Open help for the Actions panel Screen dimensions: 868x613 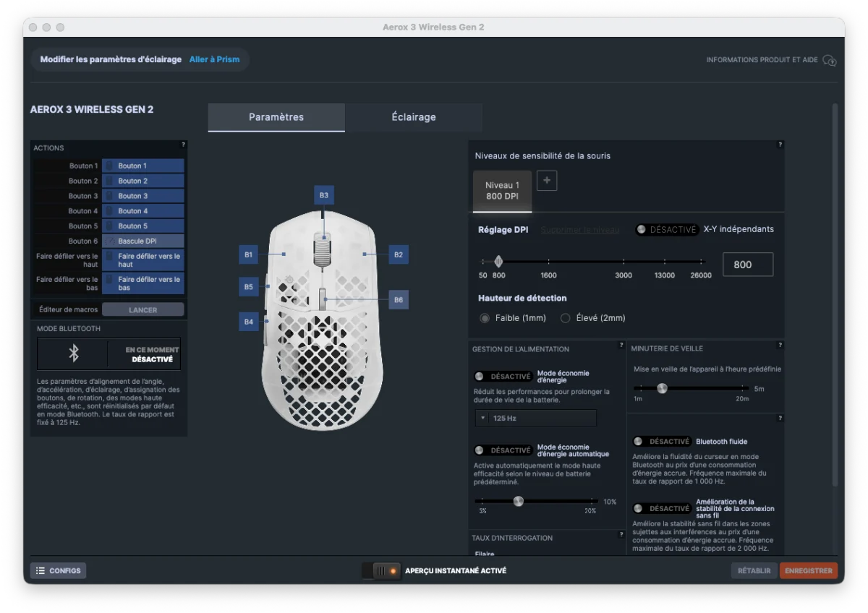(183, 145)
